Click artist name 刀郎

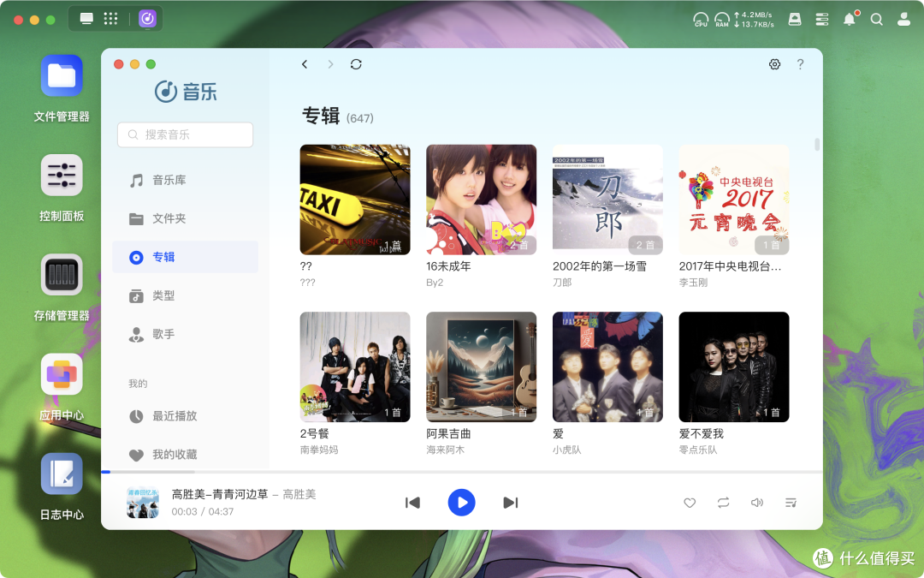pyautogui.click(x=562, y=283)
